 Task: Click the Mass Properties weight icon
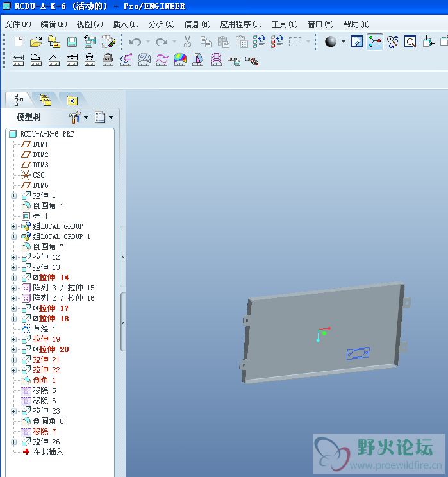coord(108,60)
